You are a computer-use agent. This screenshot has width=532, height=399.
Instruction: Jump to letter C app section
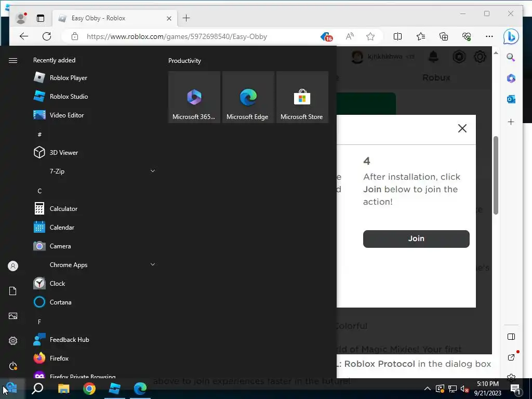click(x=39, y=191)
